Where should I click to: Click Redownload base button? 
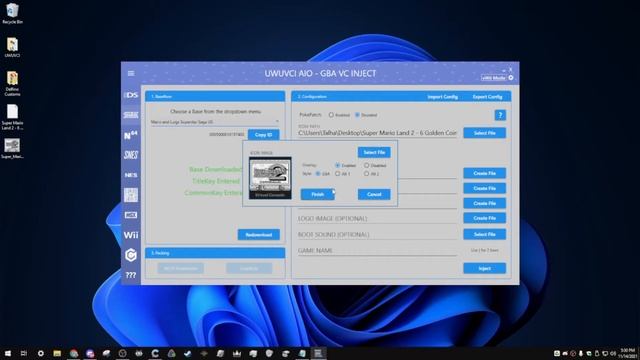pos(259,235)
